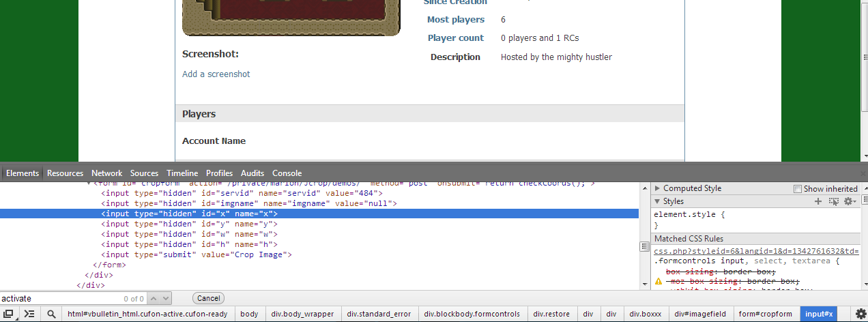This screenshot has height=322, width=868.
Task: Select html#vbulletin_html breadcrumb
Action: point(149,314)
